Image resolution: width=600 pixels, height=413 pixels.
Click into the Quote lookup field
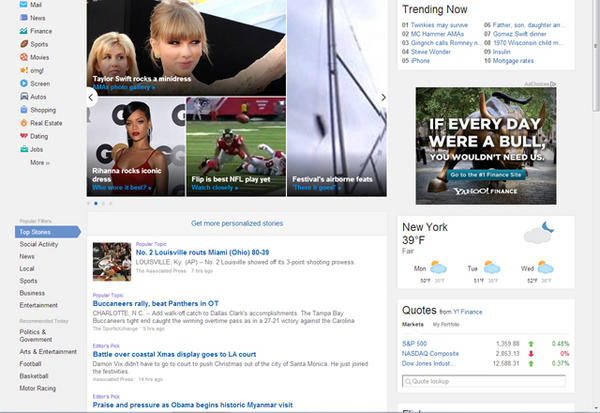(x=484, y=381)
